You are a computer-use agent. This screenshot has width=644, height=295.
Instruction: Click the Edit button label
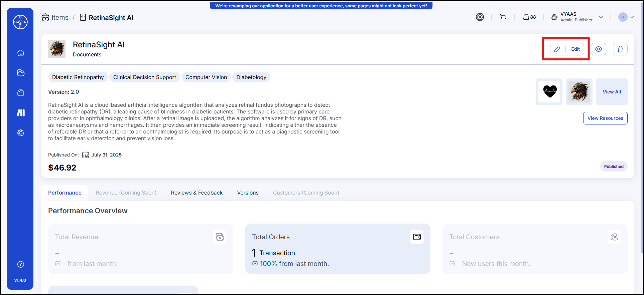(575, 49)
